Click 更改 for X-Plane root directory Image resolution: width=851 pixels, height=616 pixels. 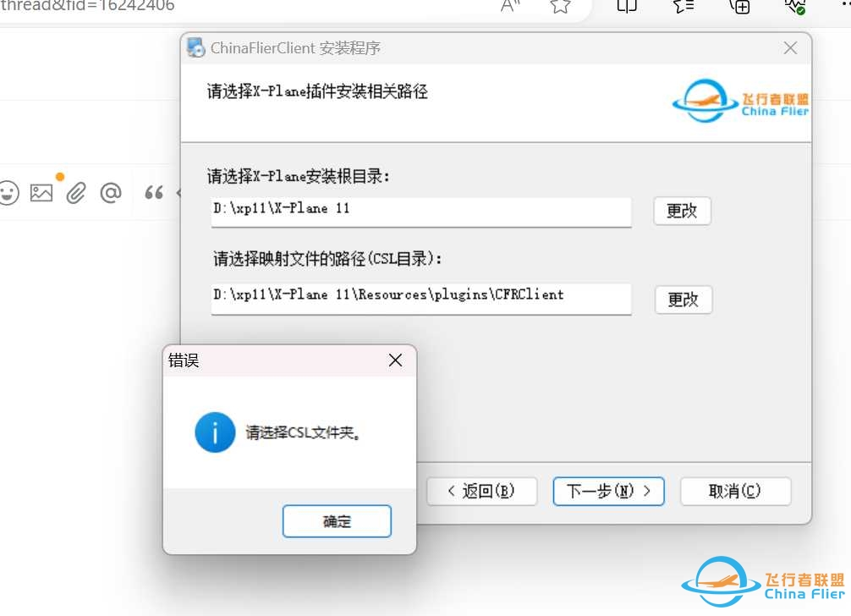click(682, 211)
